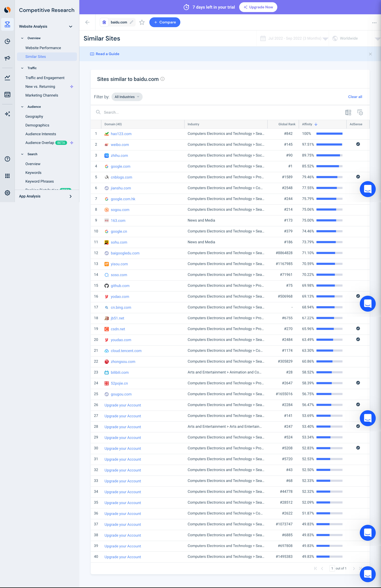This screenshot has width=381, height=588.
Task: Click the sparkle icon beside Audience Overlap
Action: (72, 143)
